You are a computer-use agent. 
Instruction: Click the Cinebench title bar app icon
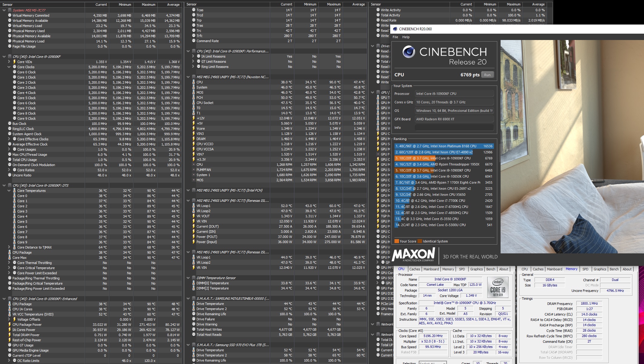395,29
